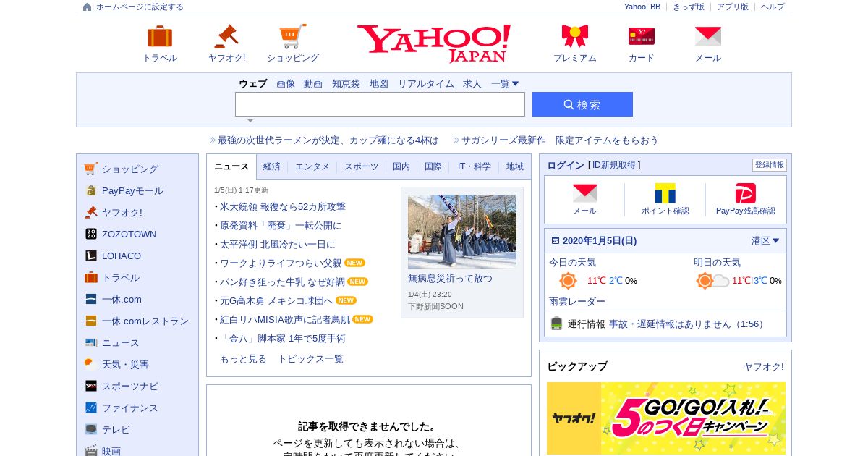Screen dimensions: 868x456
Task: Open ニュース icon in sidebar
Action: [90, 342]
